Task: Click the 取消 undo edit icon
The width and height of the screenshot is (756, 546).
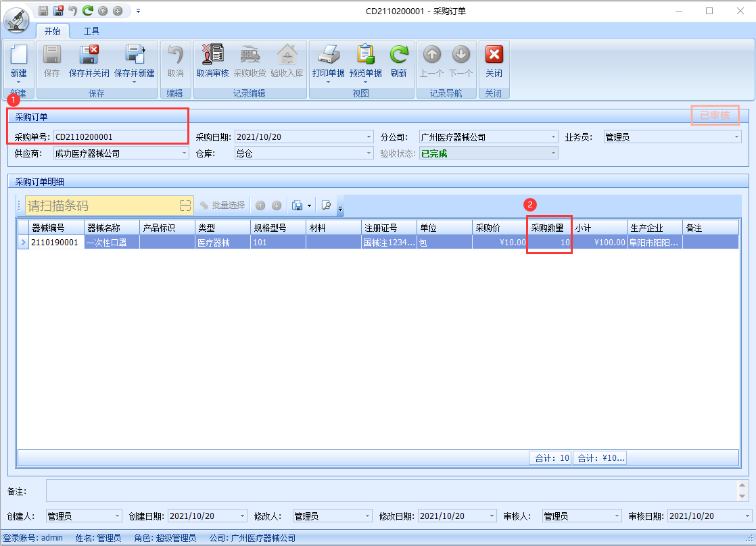Action: (x=176, y=55)
